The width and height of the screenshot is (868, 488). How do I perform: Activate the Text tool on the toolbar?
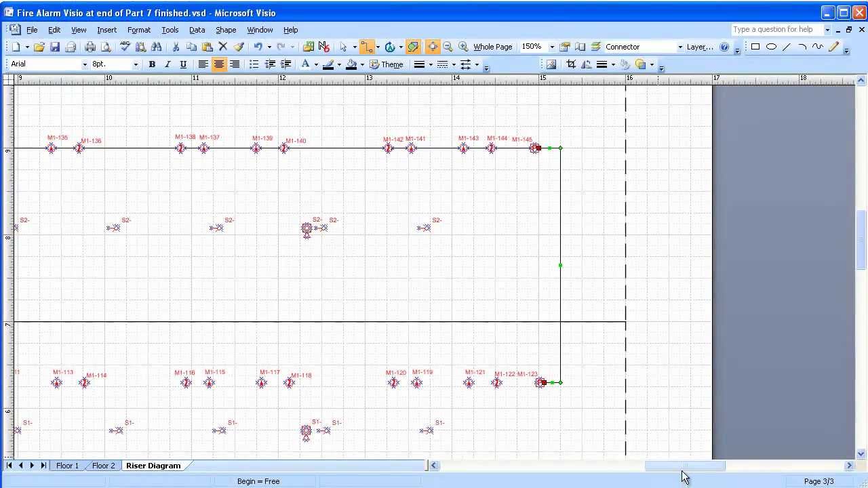pos(391,46)
